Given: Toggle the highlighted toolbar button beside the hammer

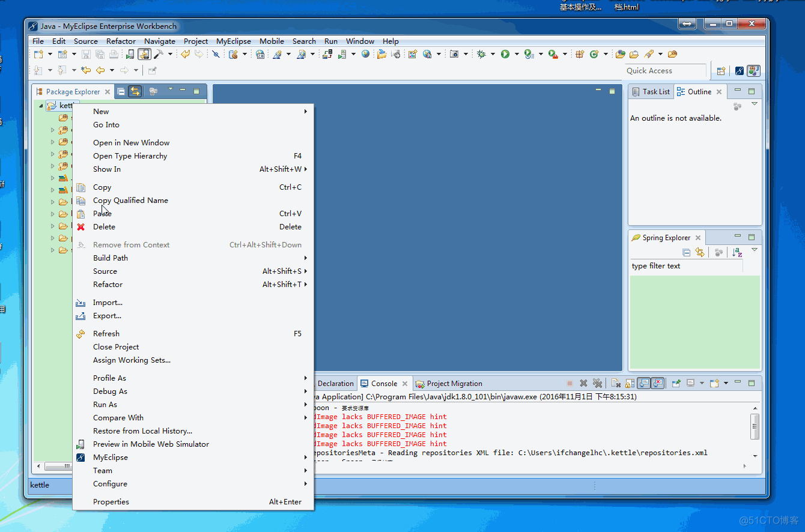Looking at the screenshot, I should (145, 54).
